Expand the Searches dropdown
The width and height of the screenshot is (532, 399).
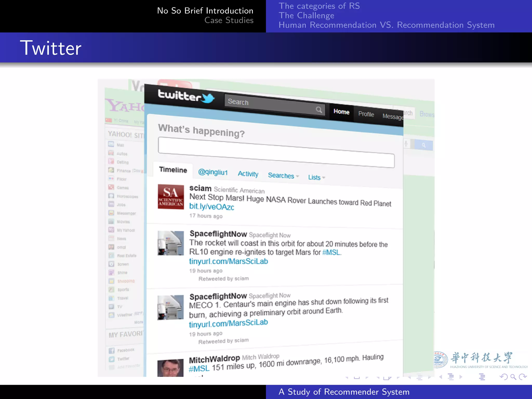pyautogui.click(x=283, y=176)
